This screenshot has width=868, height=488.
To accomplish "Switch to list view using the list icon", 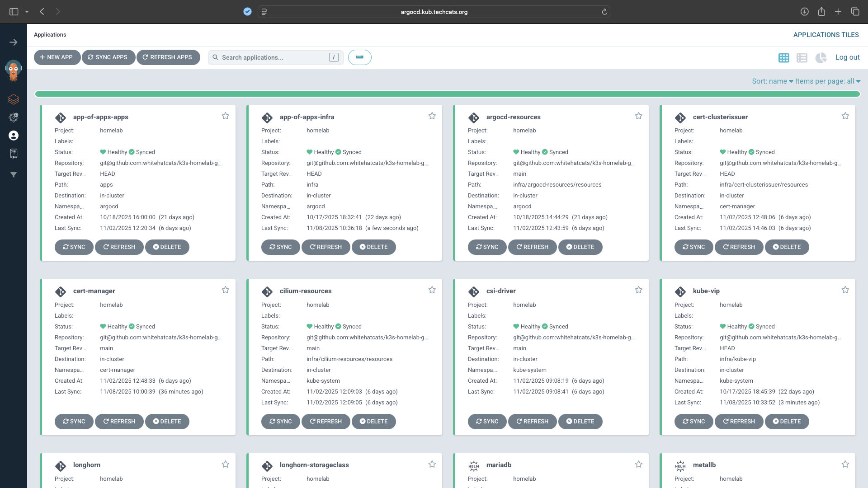I will (802, 58).
